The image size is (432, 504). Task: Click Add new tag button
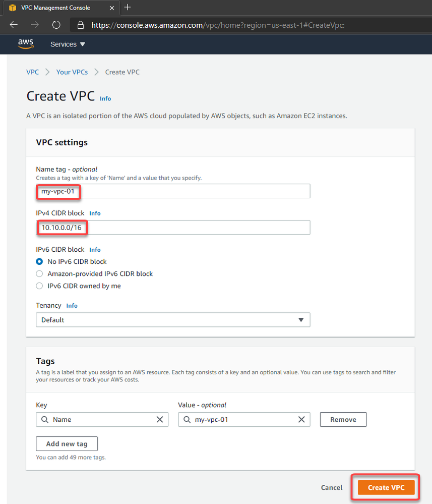[67, 444]
